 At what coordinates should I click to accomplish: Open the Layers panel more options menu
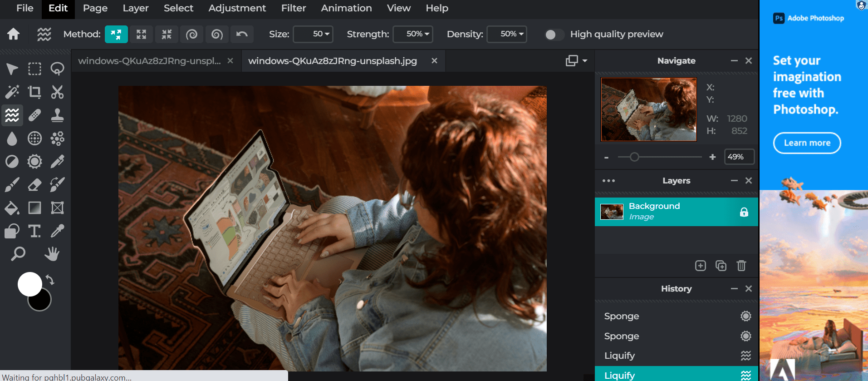coord(608,181)
